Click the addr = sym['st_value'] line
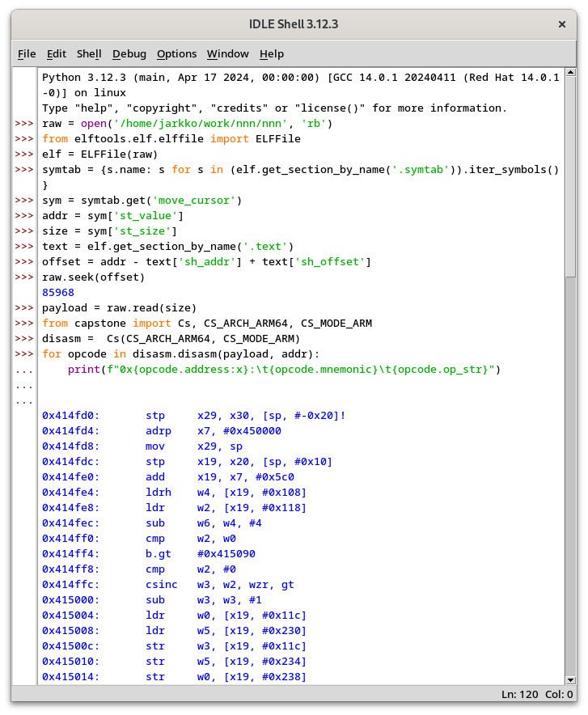 (x=112, y=216)
